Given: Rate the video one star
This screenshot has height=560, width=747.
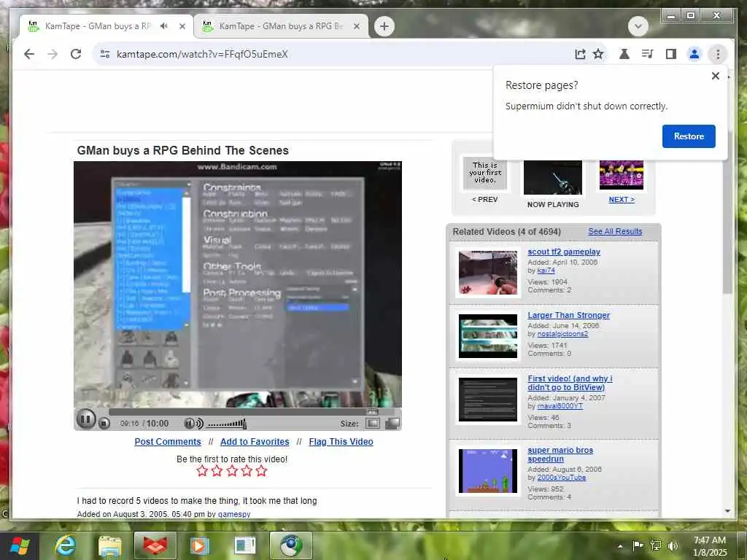Looking at the screenshot, I should click(202, 471).
